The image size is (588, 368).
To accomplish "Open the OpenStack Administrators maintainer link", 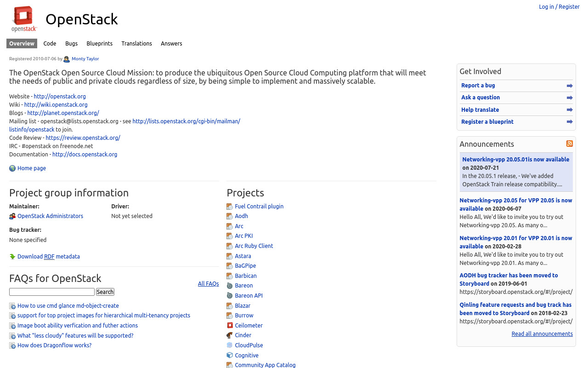I will click(50, 216).
